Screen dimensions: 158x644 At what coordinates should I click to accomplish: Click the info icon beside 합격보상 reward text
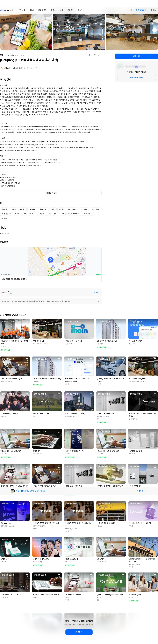click(36, 68)
